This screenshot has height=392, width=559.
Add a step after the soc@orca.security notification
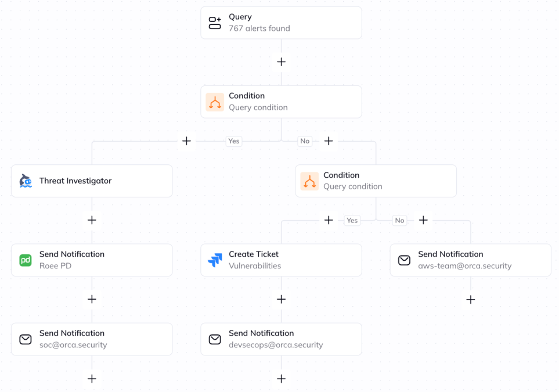92,379
